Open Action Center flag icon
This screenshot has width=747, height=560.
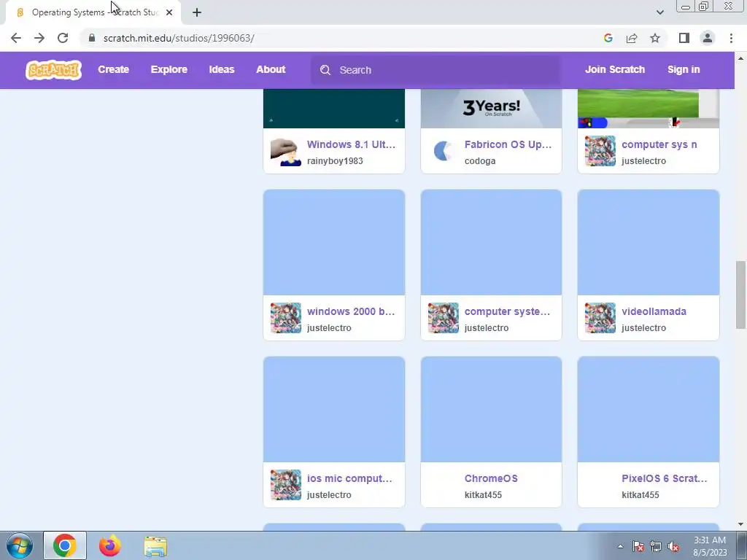click(x=638, y=546)
